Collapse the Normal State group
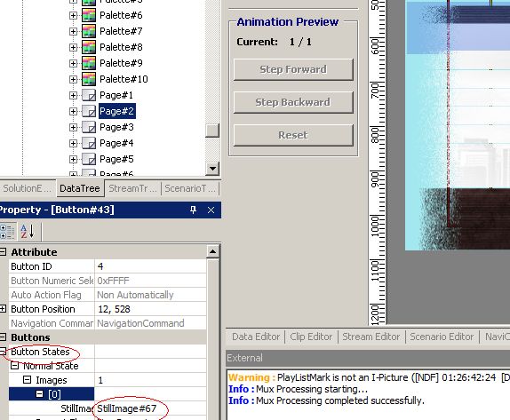Viewport: 510px width, 420px height. click(x=14, y=366)
